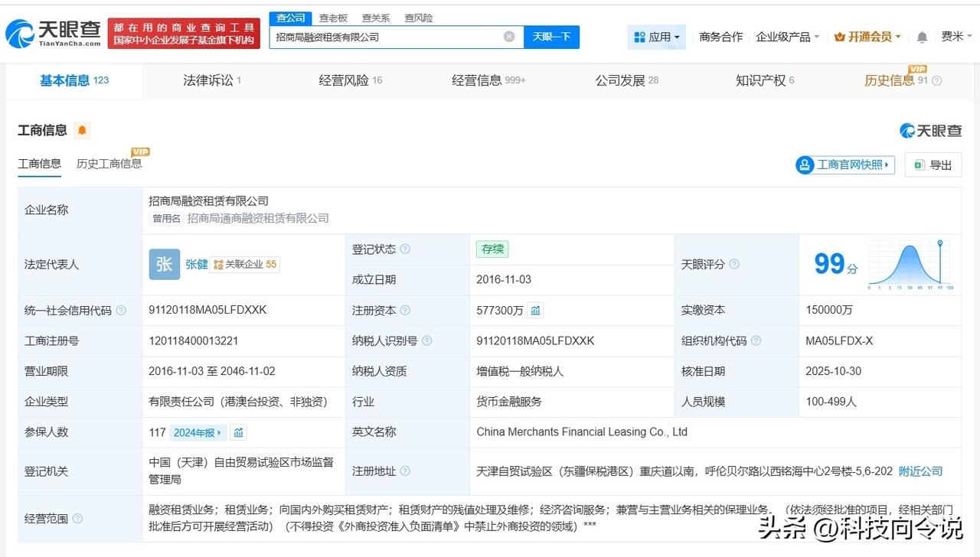Click the 核准日期 value 2025-10-30
The width and height of the screenshot is (980, 557).
coord(833,372)
